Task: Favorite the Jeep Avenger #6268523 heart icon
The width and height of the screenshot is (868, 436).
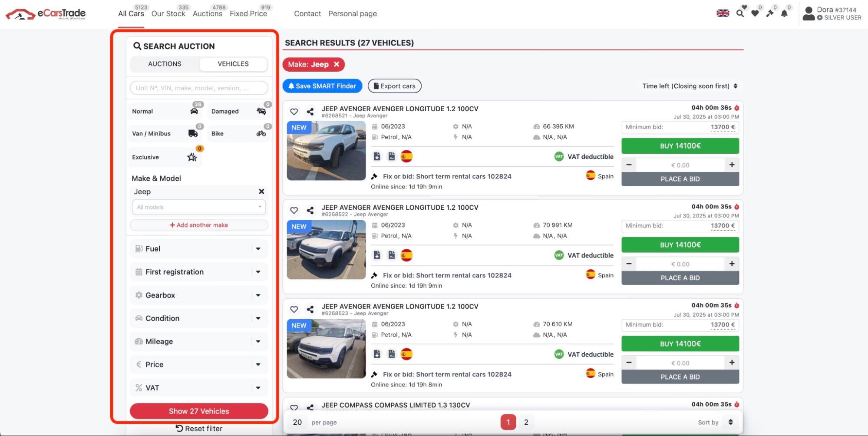Action: coord(294,309)
